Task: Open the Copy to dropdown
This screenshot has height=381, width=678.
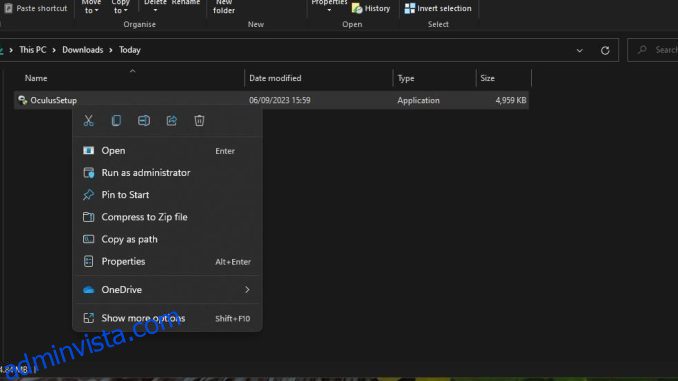Action: tap(120, 7)
